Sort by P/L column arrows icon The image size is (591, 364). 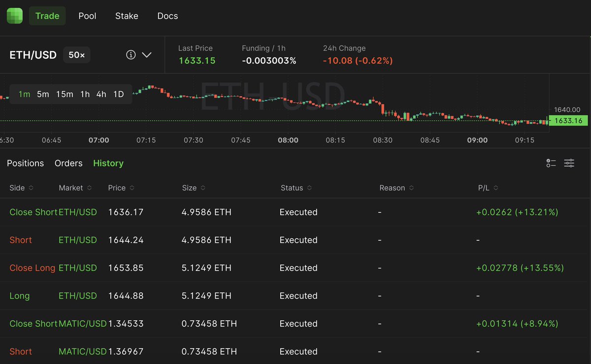495,188
